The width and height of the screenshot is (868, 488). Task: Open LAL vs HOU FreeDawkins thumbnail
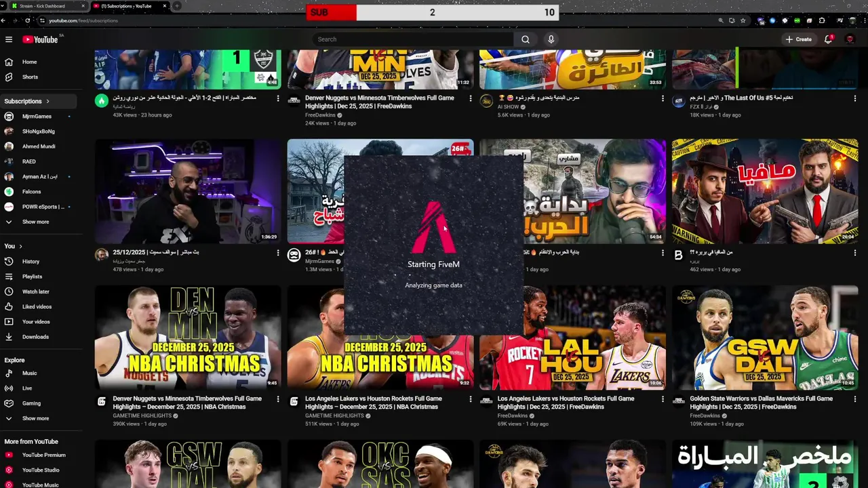click(x=572, y=337)
